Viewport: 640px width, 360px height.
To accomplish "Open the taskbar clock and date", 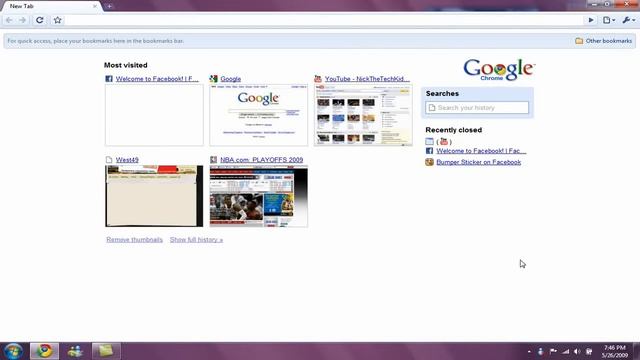I will pos(616,351).
